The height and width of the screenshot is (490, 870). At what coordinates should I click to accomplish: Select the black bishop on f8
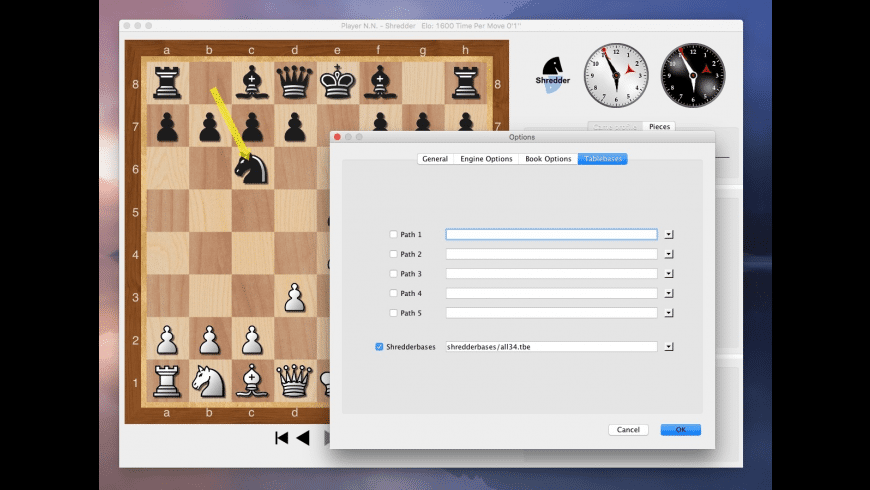[x=380, y=83]
